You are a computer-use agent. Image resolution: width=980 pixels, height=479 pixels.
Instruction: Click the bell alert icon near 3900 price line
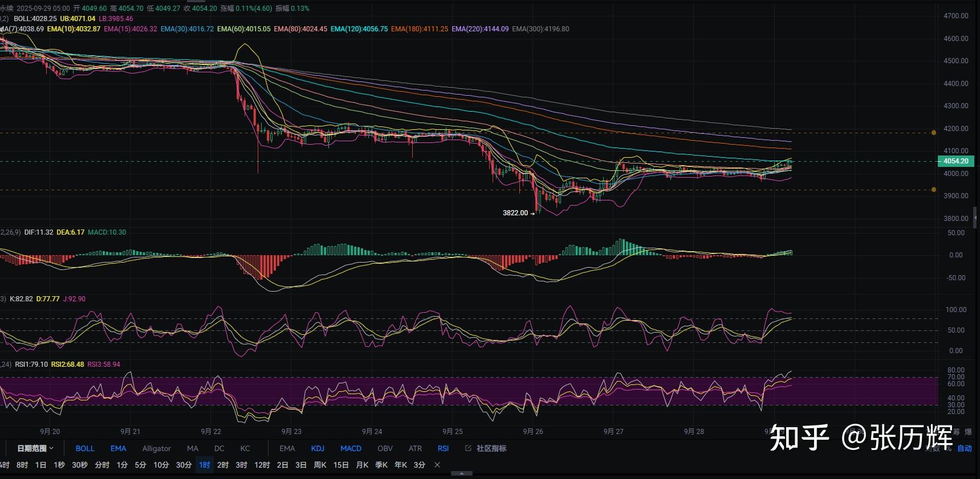(x=933, y=190)
